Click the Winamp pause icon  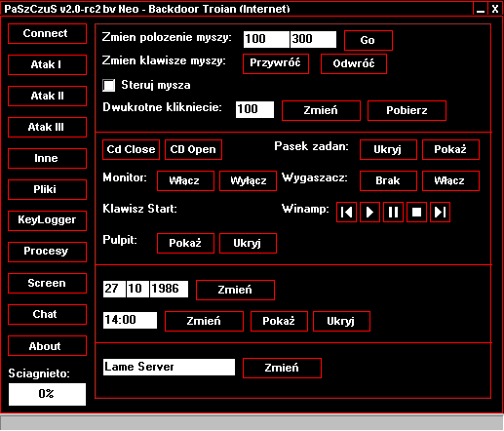tap(393, 213)
